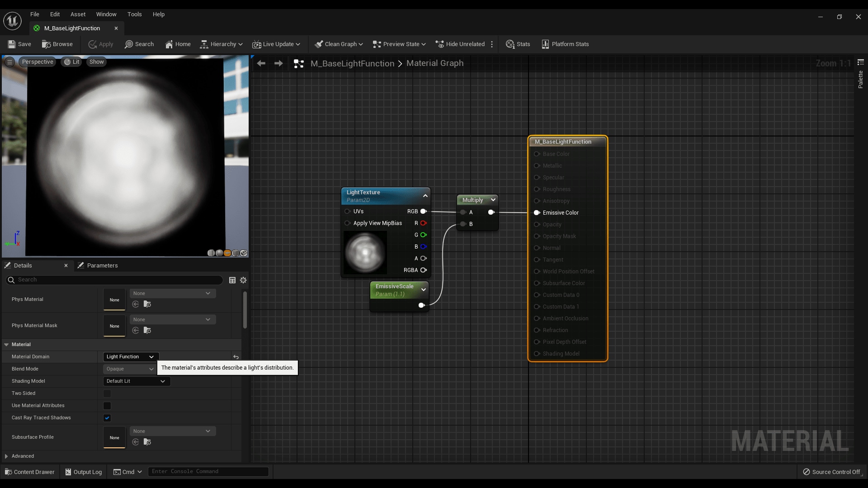Screen dimensions: 868x488
Task: Toggle the Two Sided checkbox
Action: coord(107,394)
